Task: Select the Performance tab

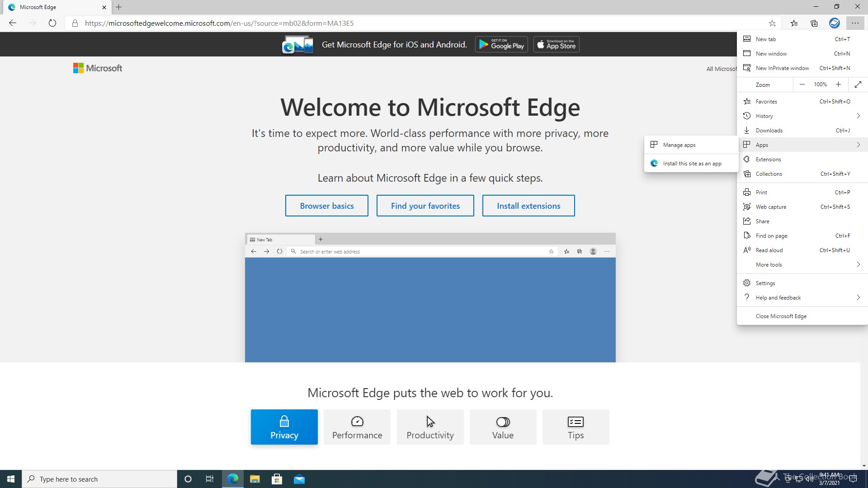Action: click(x=357, y=427)
